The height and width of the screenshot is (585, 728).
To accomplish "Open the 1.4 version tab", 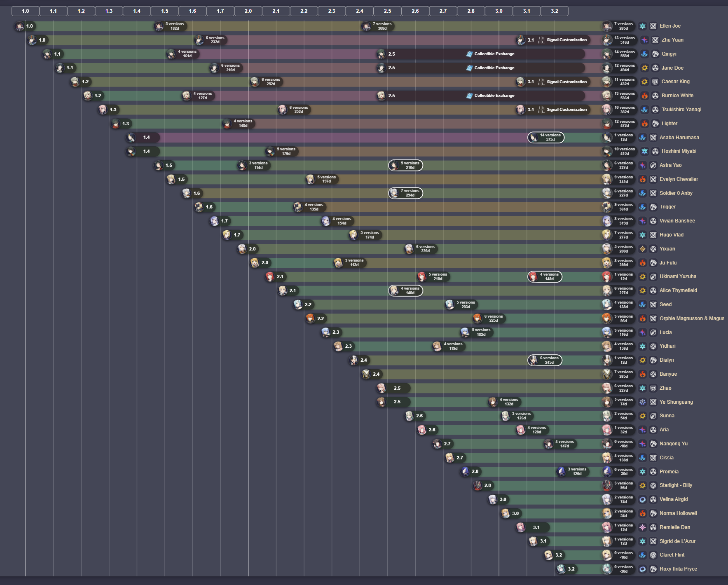I will [137, 11].
